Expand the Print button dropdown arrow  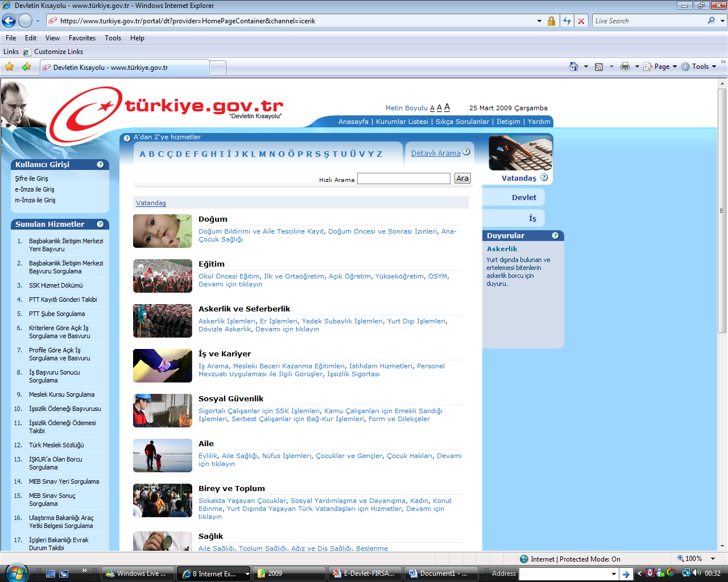pos(637,66)
